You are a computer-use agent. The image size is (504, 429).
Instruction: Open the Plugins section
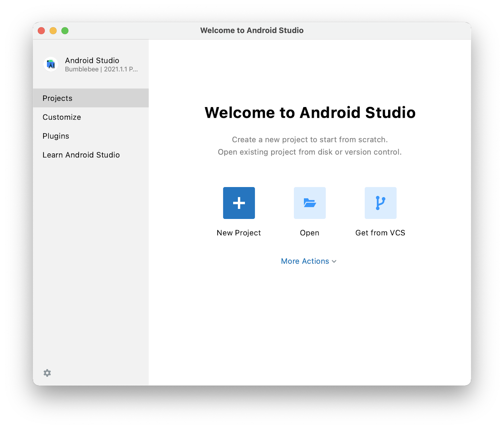pos(56,136)
